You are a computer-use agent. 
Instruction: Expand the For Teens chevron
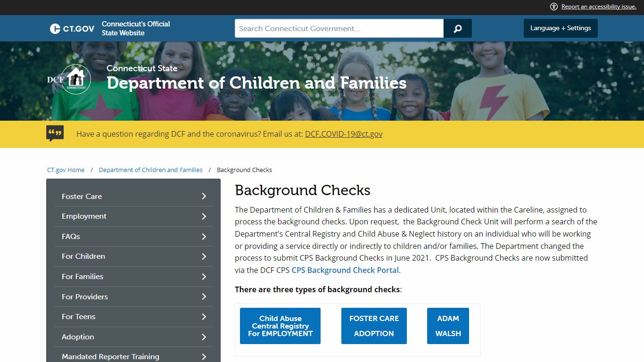204,317
